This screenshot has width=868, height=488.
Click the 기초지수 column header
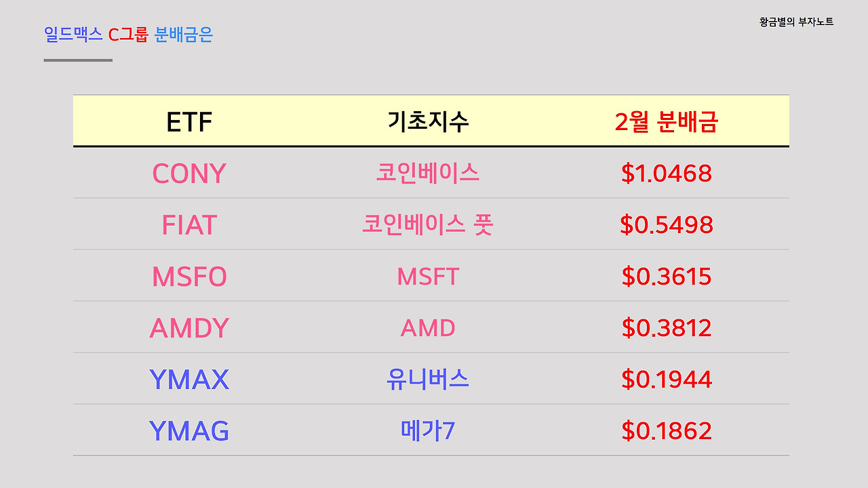click(428, 122)
